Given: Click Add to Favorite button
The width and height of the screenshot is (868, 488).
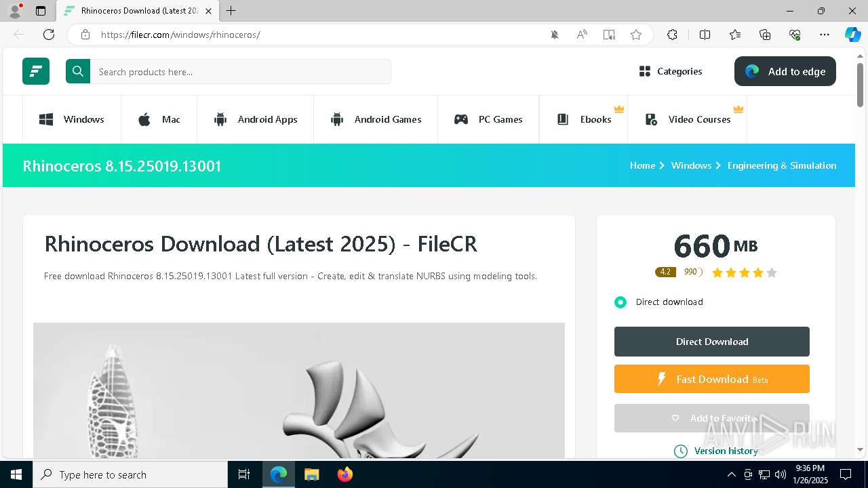Looking at the screenshot, I should click(712, 418).
